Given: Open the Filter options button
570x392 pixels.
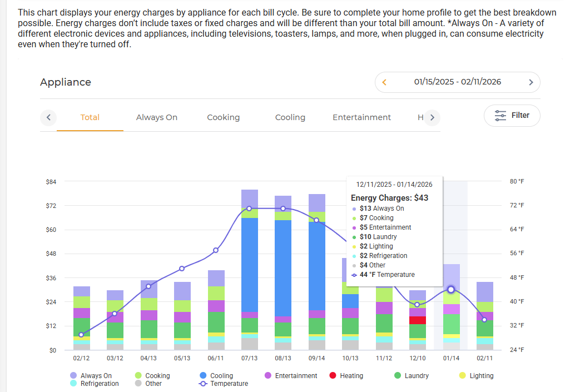Looking at the screenshot, I should [512, 116].
